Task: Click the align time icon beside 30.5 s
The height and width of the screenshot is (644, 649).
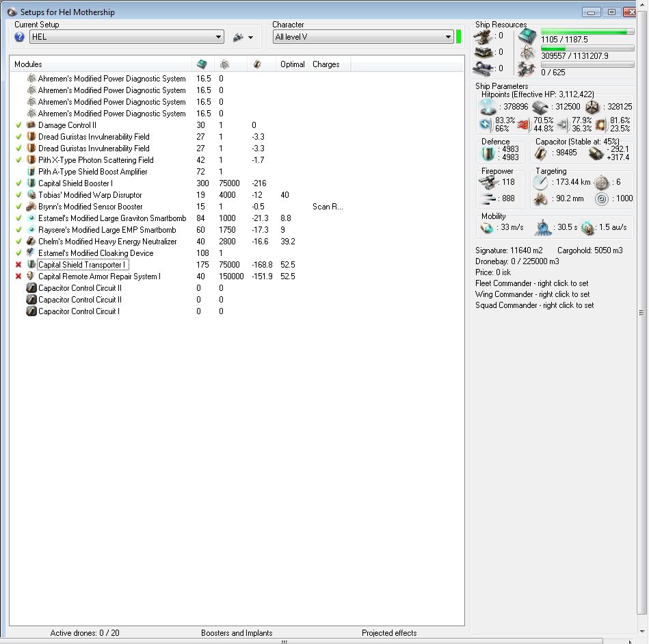Action: coord(542,228)
